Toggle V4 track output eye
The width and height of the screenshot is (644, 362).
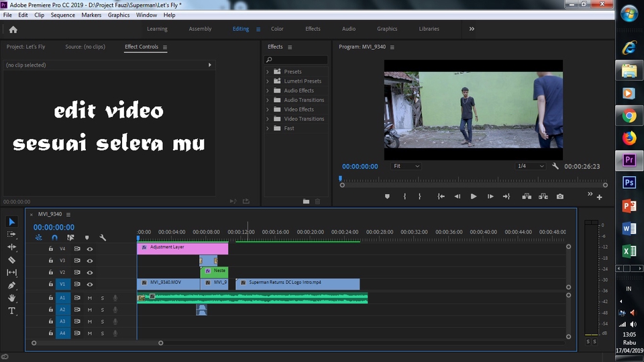[x=90, y=248]
